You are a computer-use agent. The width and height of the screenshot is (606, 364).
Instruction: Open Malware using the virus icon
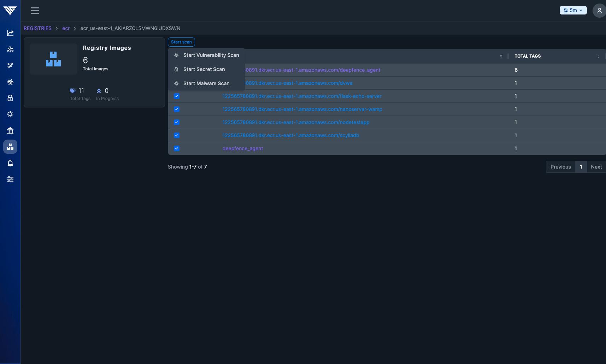click(10, 114)
